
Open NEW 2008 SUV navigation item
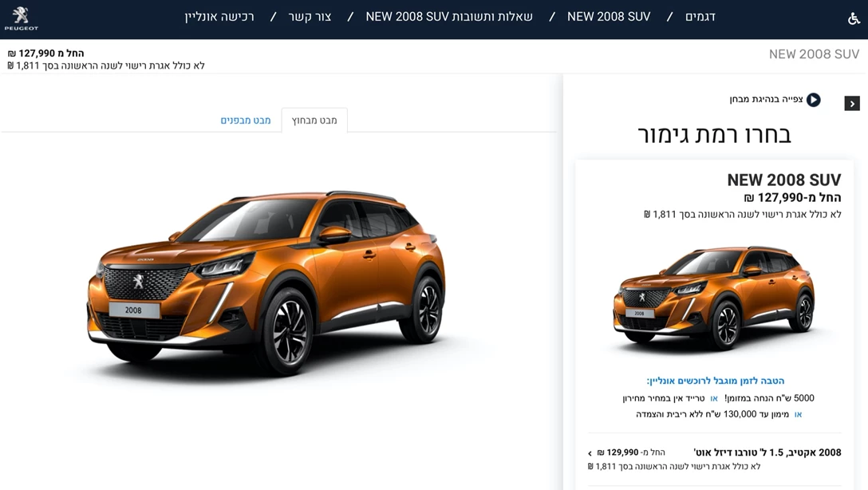[x=609, y=17]
